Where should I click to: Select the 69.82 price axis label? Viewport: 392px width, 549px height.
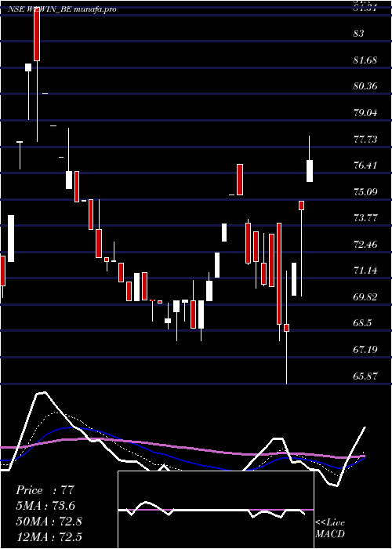tap(365, 297)
